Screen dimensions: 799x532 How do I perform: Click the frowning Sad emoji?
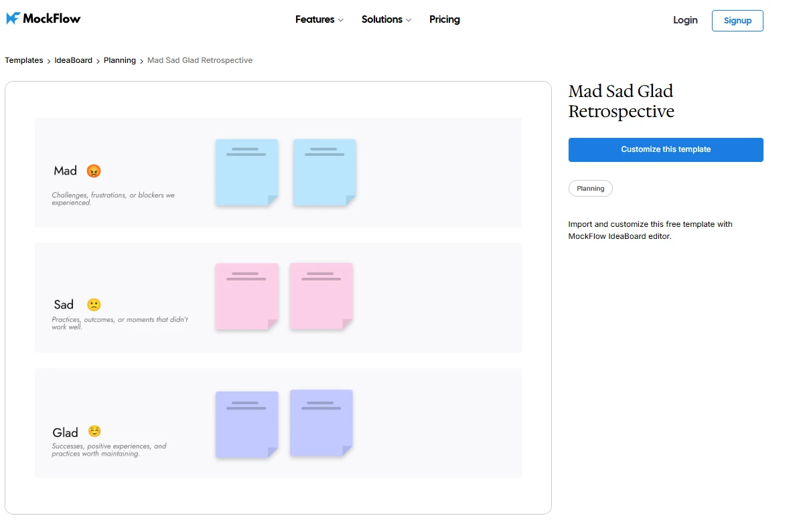(x=94, y=304)
